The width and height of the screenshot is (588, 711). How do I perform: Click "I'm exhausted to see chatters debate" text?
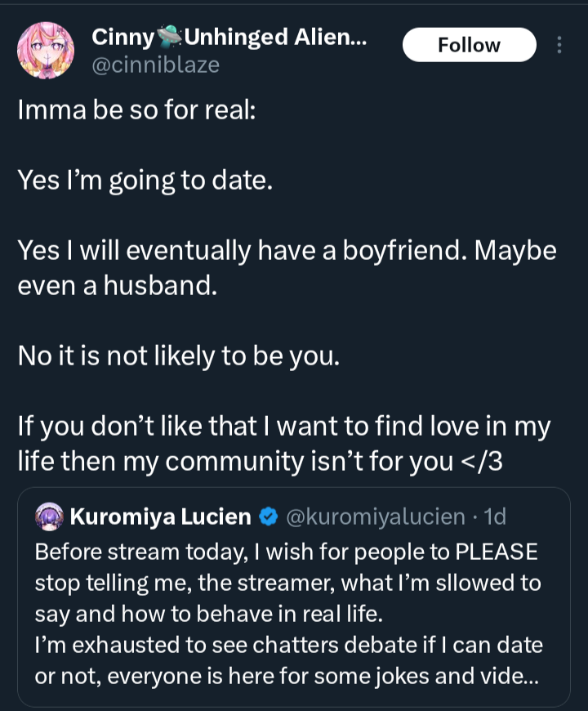[245, 646]
